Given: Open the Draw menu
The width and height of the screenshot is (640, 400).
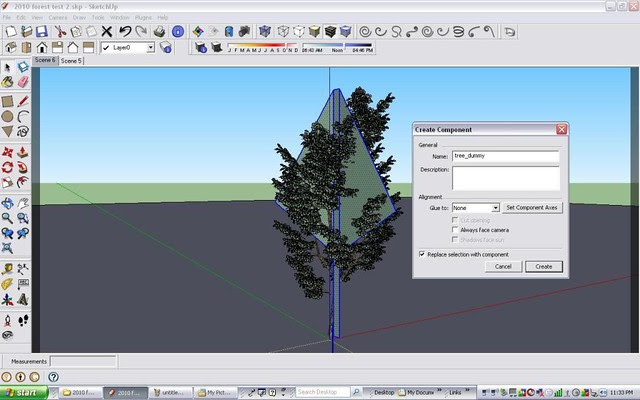Looking at the screenshot, I should (x=79, y=18).
